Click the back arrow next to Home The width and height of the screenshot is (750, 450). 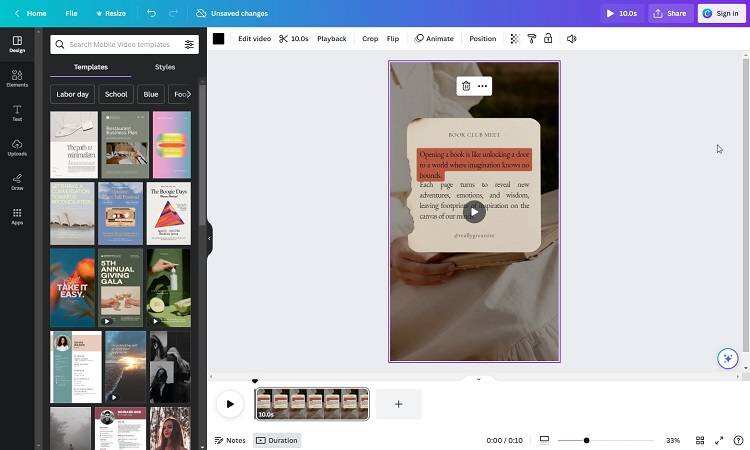pos(17,13)
